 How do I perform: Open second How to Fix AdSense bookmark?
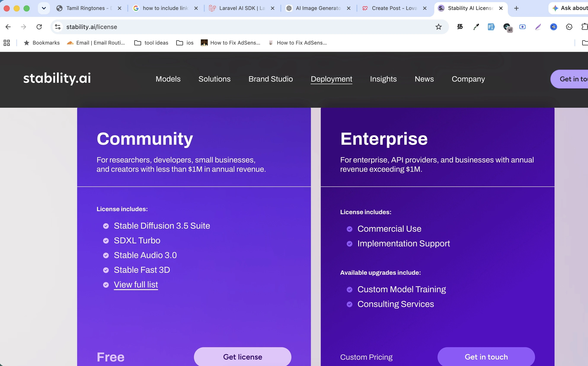point(297,43)
